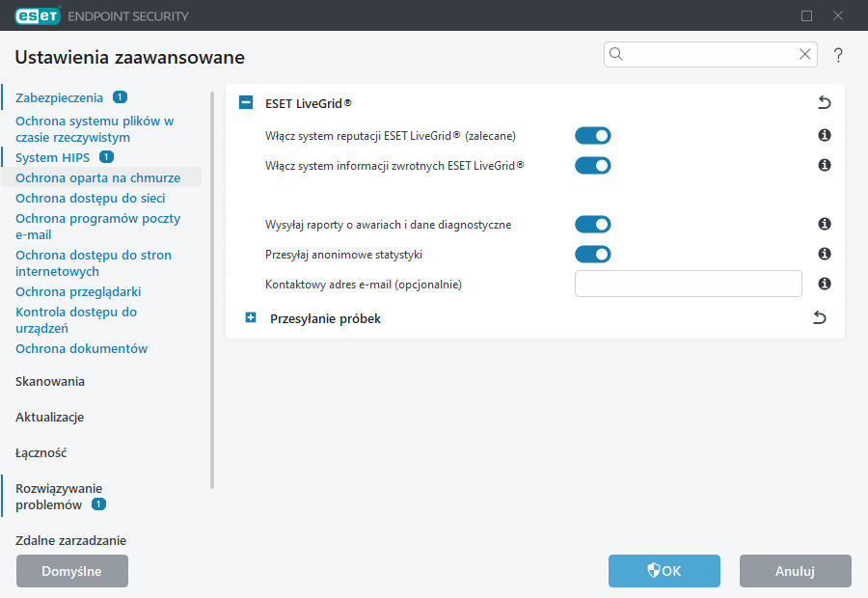Click the search magnifier icon
Image resolution: width=868 pixels, height=598 pixels.
click(616, 54)
